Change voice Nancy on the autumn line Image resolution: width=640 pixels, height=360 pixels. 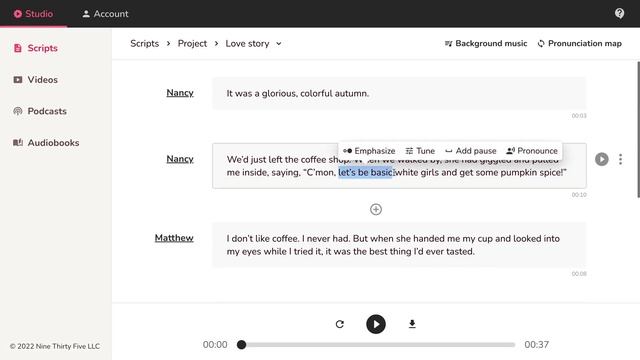(x=180, y=93)
